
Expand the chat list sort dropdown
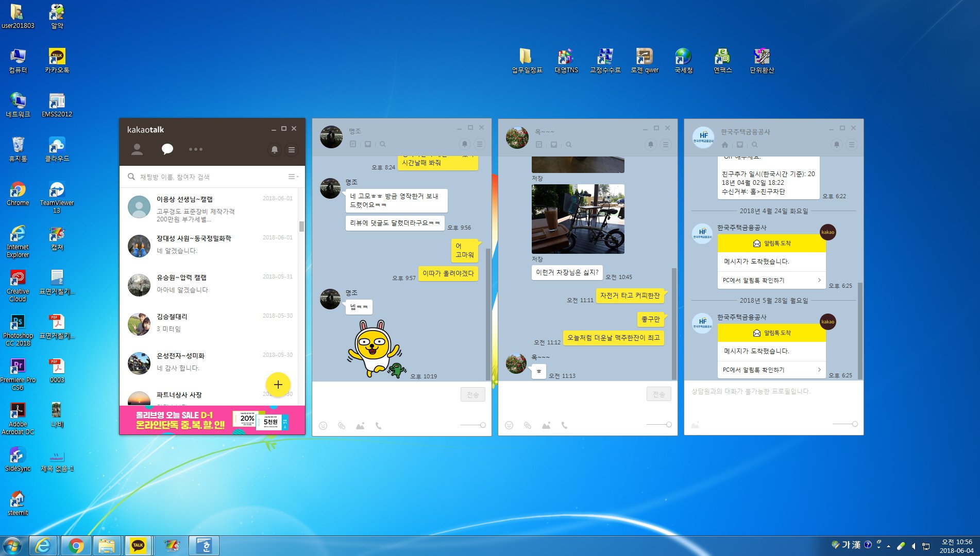click(x=293, y=177)
